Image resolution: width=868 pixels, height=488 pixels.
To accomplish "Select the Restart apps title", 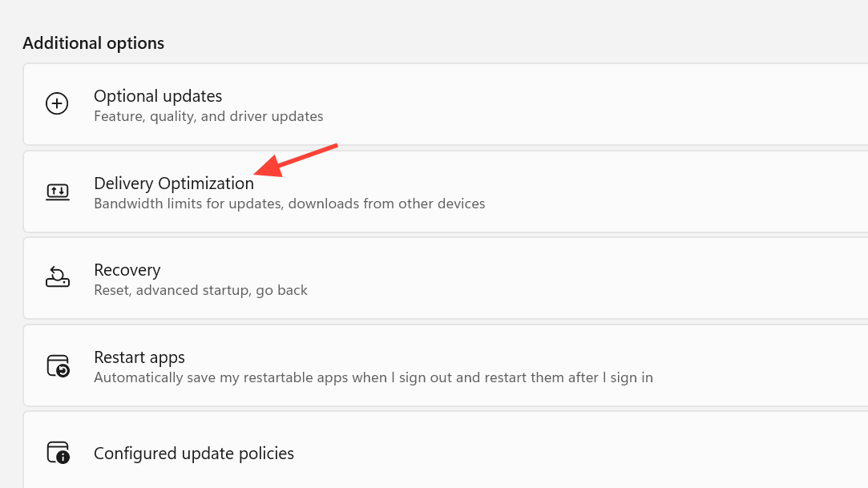I will (139, 357).
